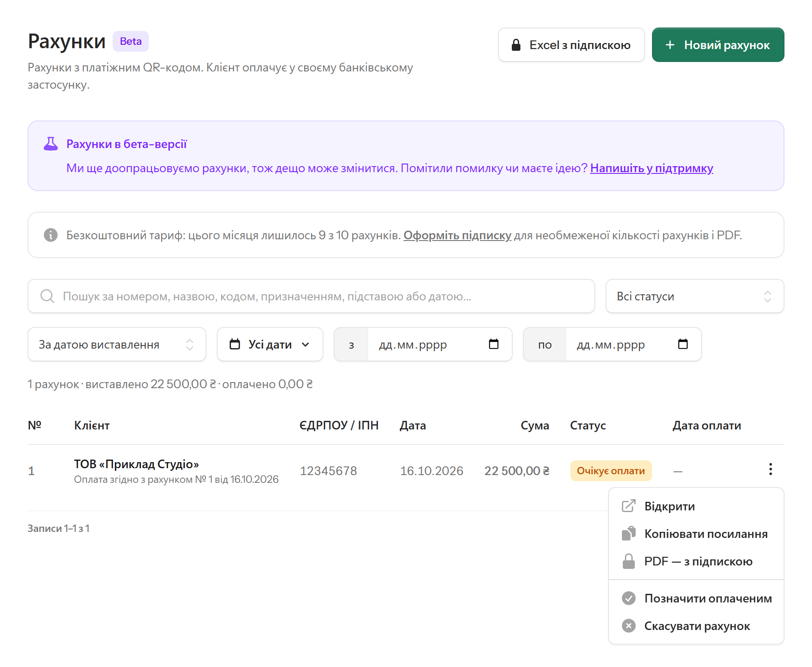Click the info icon in the free tariff notice
The image size is (812, 667).
point(51,235)
